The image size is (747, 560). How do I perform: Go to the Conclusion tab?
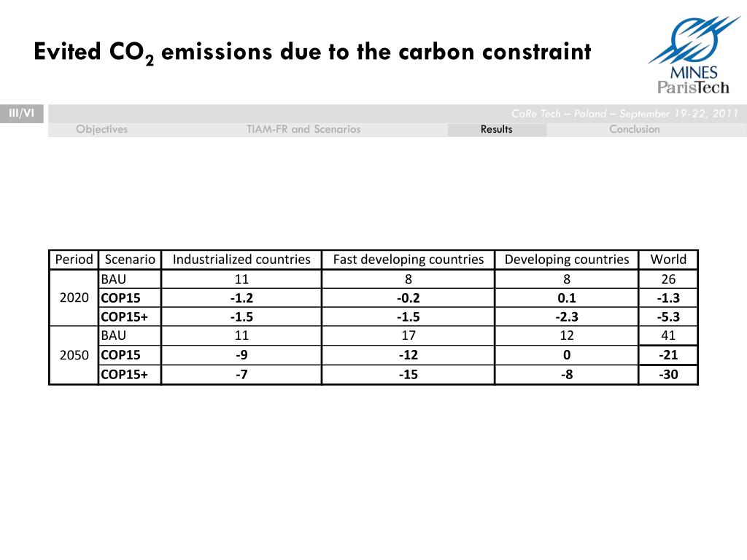pyautogui.click(x=635, y=129)
